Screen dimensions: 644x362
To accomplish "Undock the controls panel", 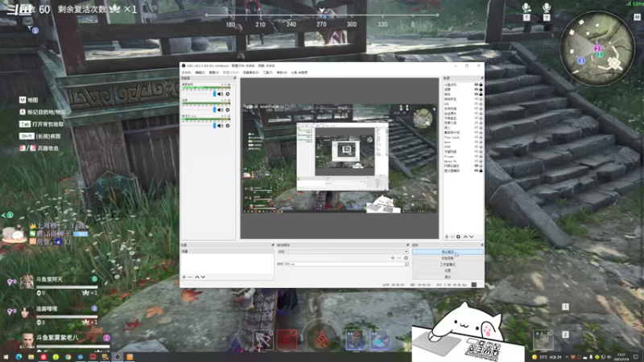I will [481, 245].
